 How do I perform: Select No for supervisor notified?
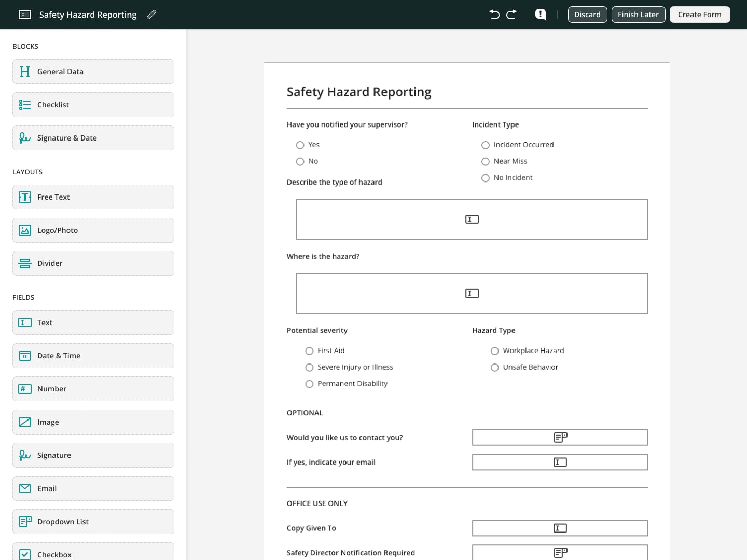click(x=300, y=162)
